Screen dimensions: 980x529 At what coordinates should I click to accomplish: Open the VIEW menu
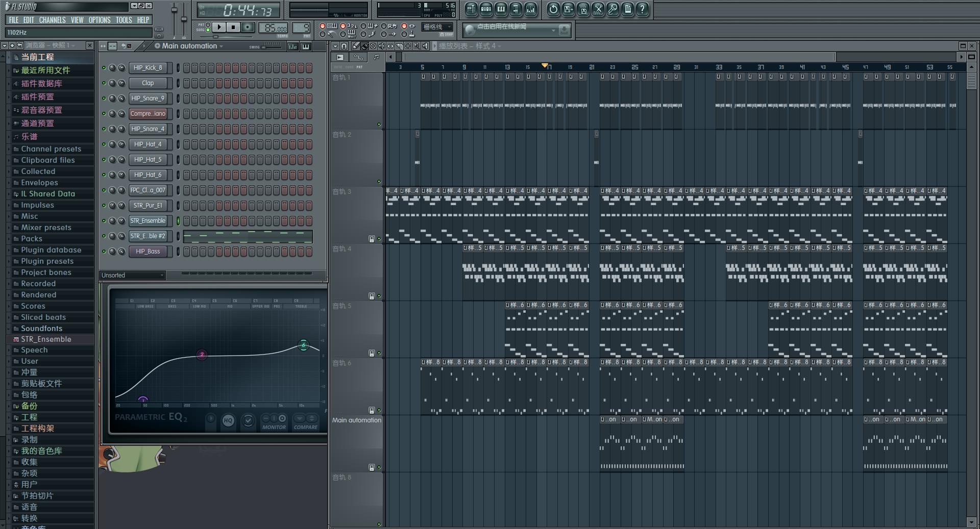click(77, 20)
